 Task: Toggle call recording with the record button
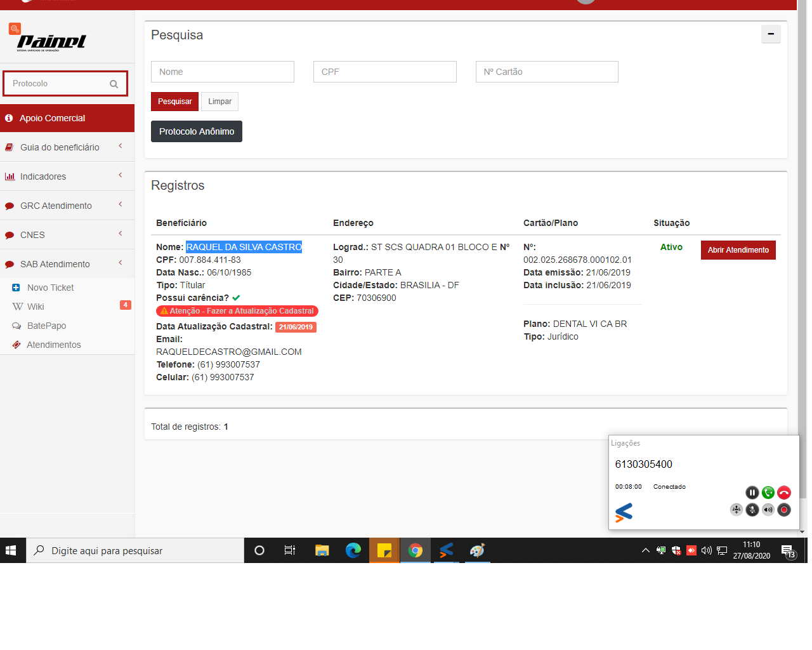click(x=784, y=510)
